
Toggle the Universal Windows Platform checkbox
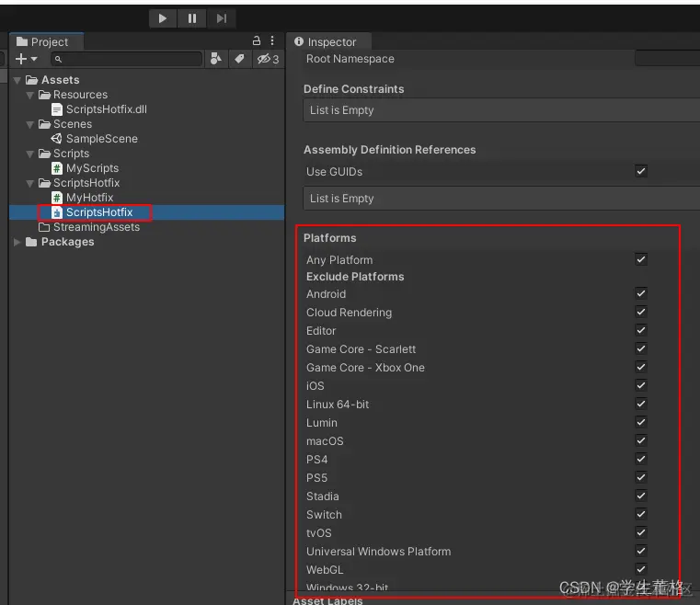pos(641,551)
